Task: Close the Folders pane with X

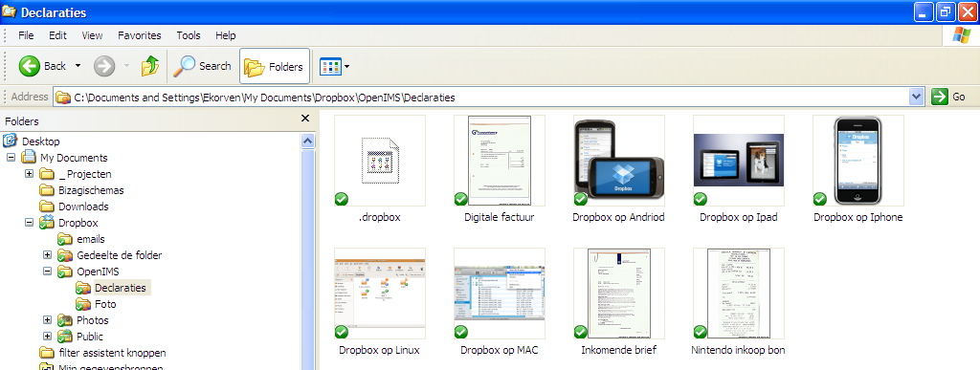Action: (305, 118)
